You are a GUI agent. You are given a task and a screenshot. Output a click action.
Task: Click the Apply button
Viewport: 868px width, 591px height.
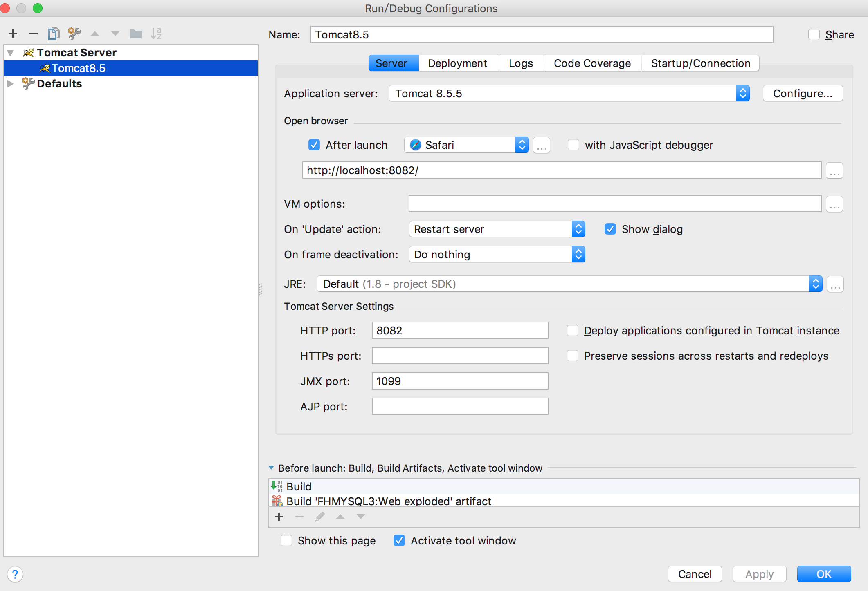(x=759, y=574)
